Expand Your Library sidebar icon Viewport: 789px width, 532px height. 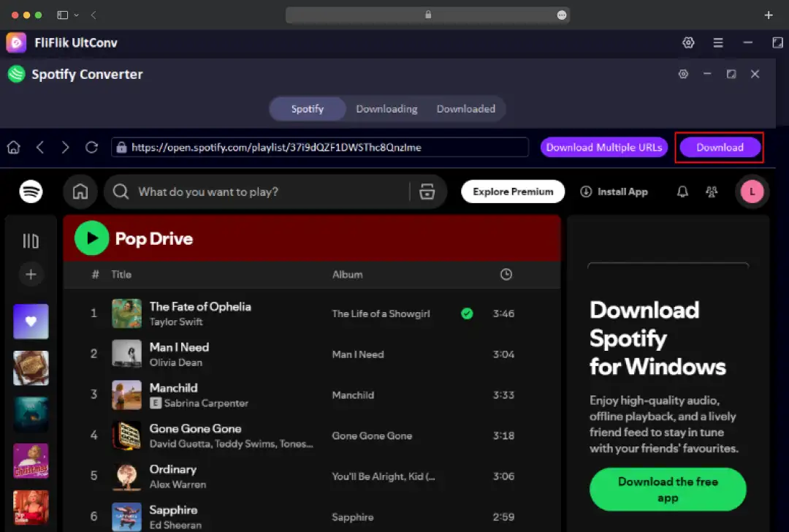[x=31, y=241]
